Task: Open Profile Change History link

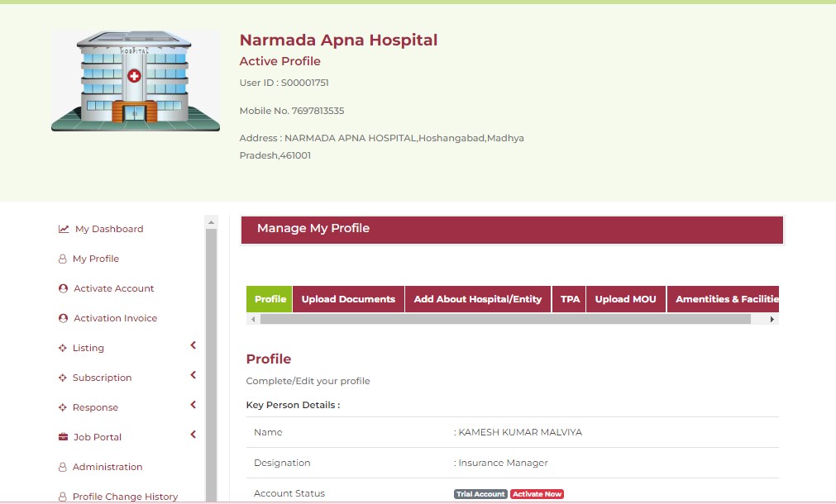Action: pos(126,497)
